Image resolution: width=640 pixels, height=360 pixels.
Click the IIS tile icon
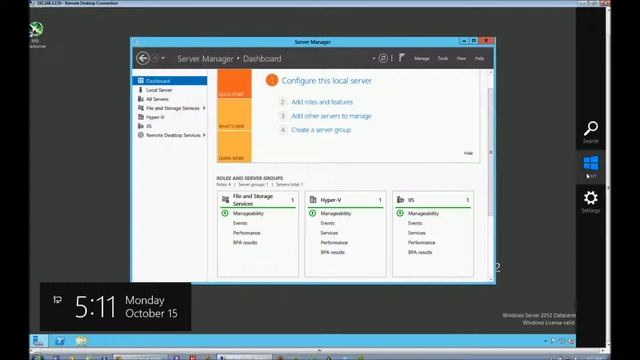click(400, 200)
